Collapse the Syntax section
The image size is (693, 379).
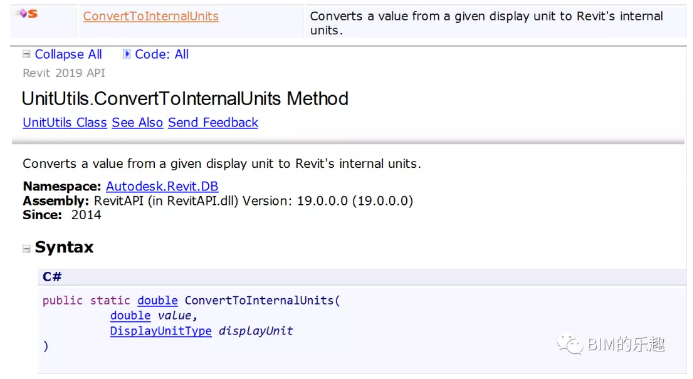tap(27, 249)
